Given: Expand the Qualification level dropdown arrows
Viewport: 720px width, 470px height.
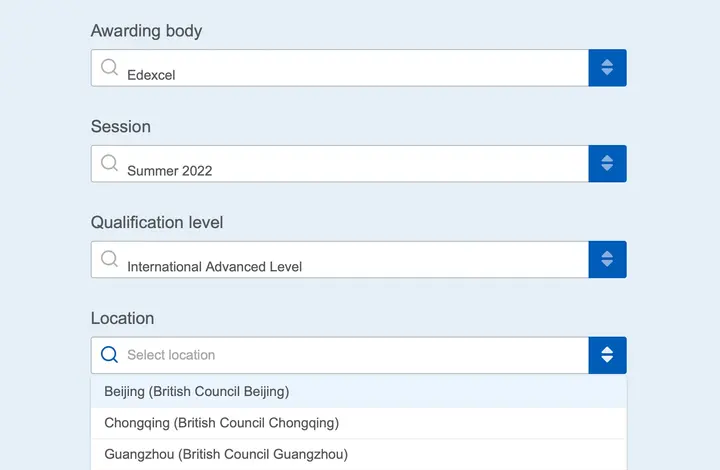Looking at the screenshot, I should [x=607, y=259].
